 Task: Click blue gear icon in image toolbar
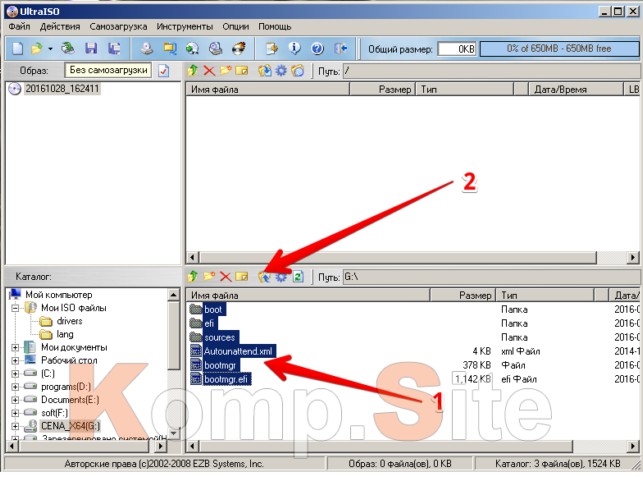pyautogui.click(x=281, y=71)
